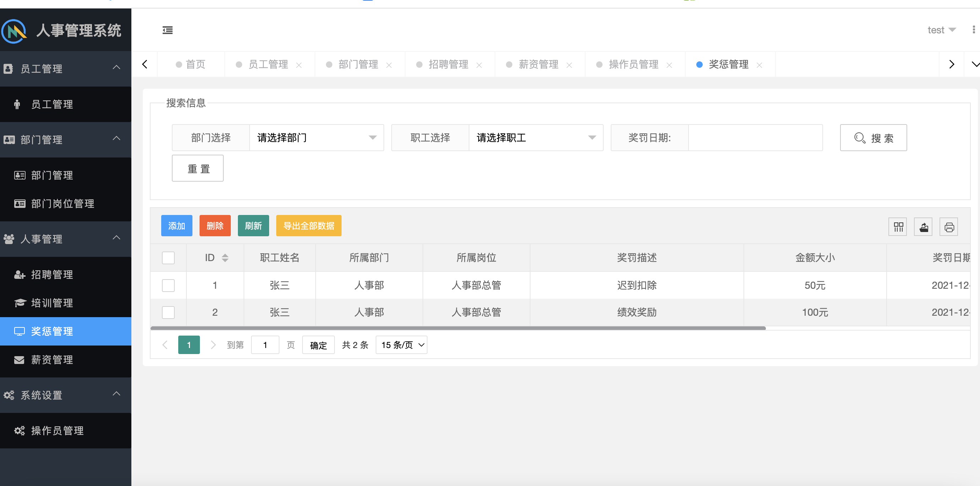Open 员工管理 sidebar submenu item
Screen dimensions: 980x486
tap(65, 104)
